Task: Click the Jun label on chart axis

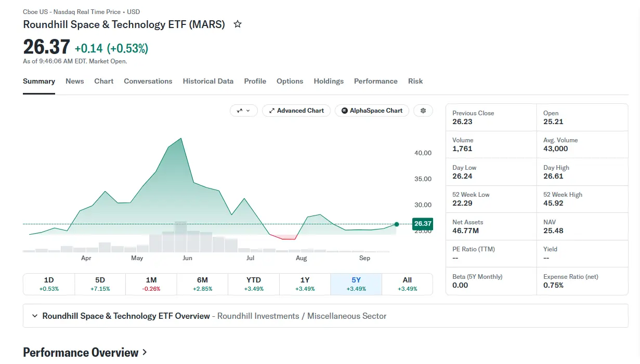Action: pyautogui.click(x=187, y=258)
